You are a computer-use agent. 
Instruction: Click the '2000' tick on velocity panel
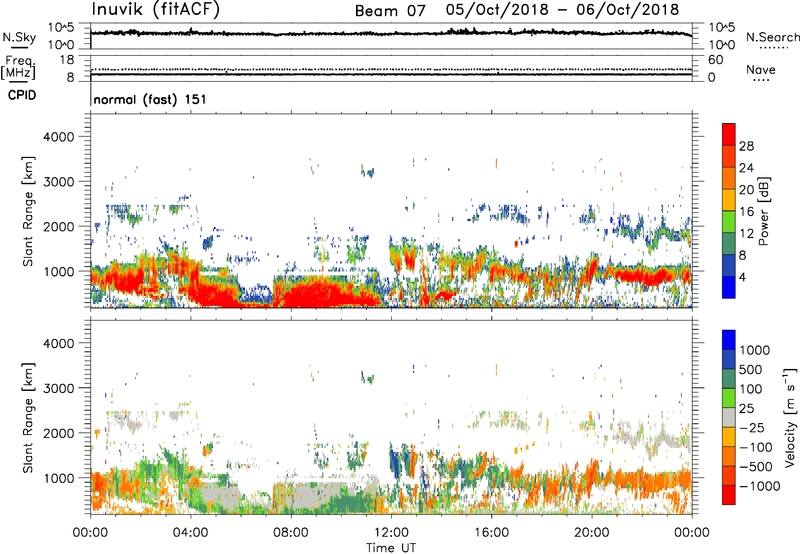tap(58, 433)
